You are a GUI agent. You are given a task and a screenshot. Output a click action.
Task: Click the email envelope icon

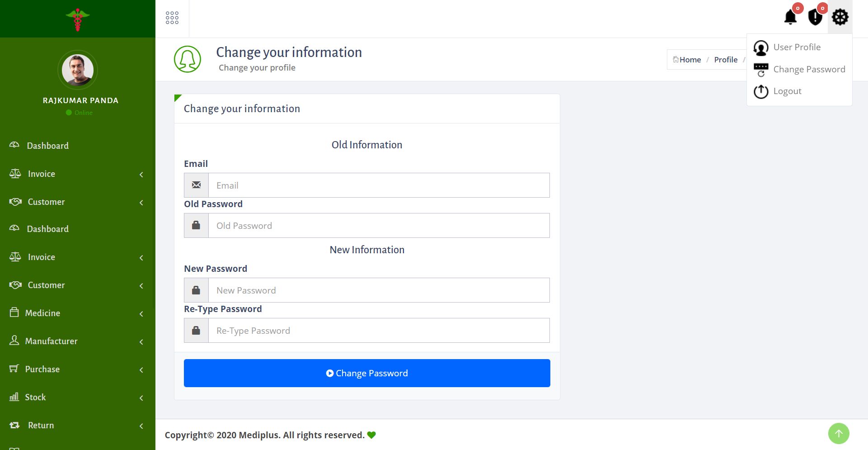tap(196, 185)
